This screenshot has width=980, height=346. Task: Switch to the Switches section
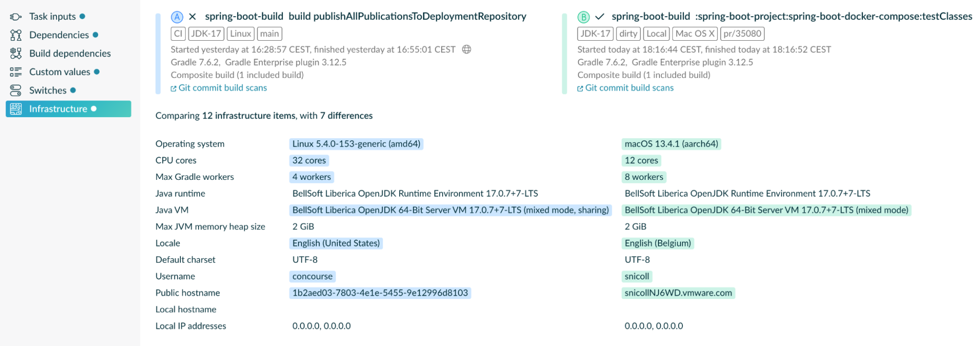(48, 91)
